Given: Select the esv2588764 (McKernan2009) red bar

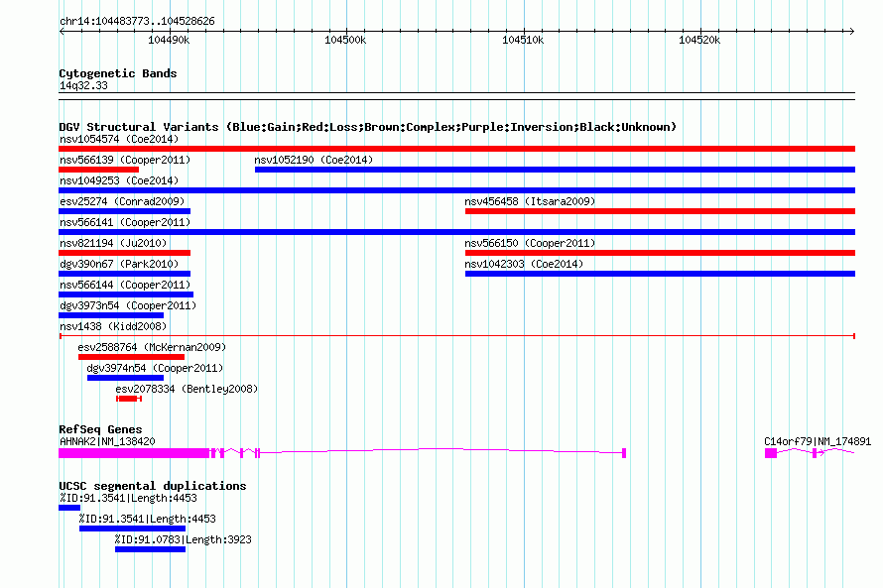Looking at the screenshot, I should 131,357.
